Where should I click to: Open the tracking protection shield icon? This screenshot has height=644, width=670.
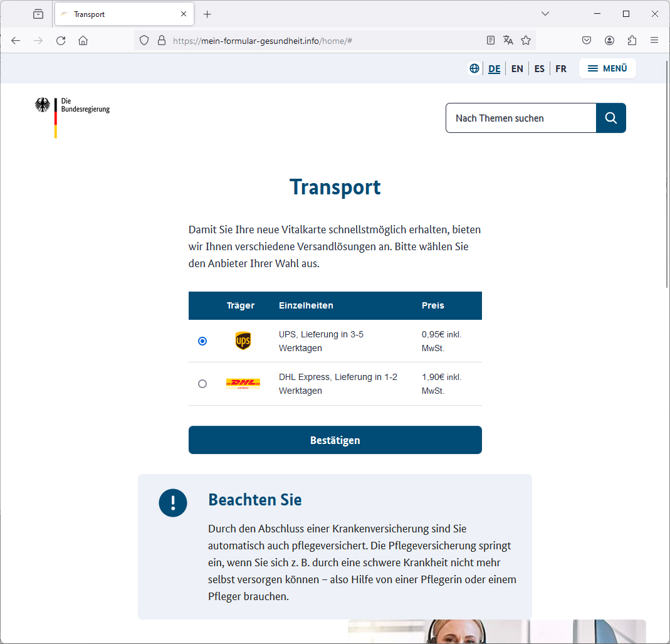coord(144,41)
